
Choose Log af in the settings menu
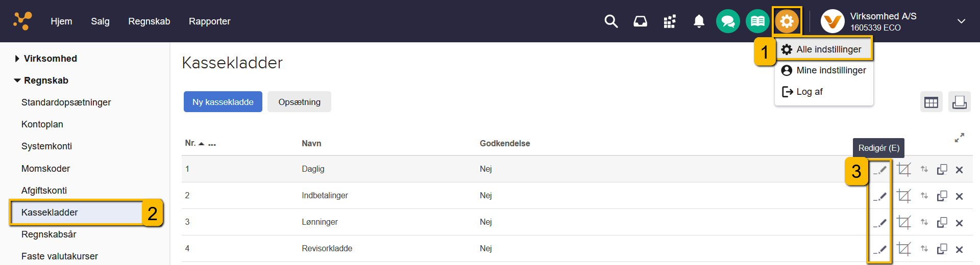[809, 92]
